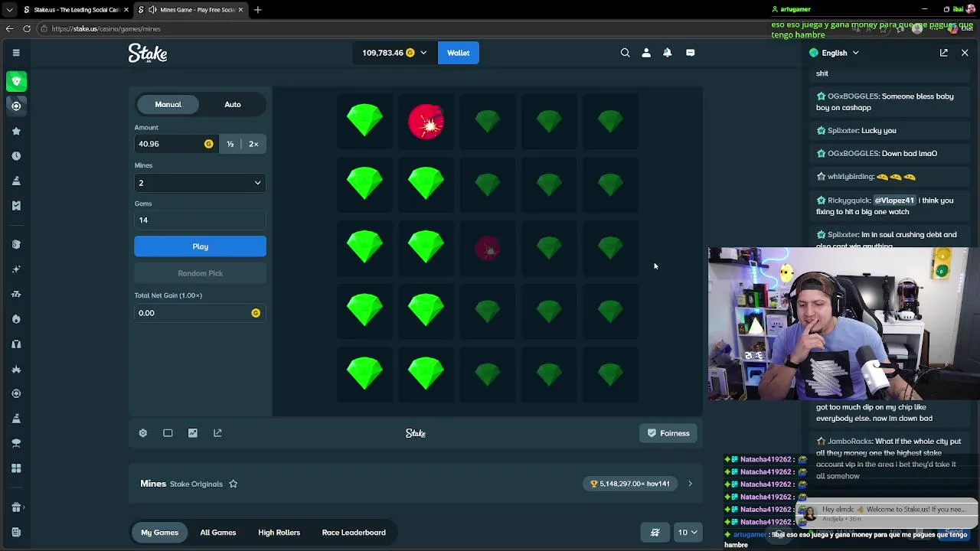
Task: Open the notifications bell
Action: (668, 53)
